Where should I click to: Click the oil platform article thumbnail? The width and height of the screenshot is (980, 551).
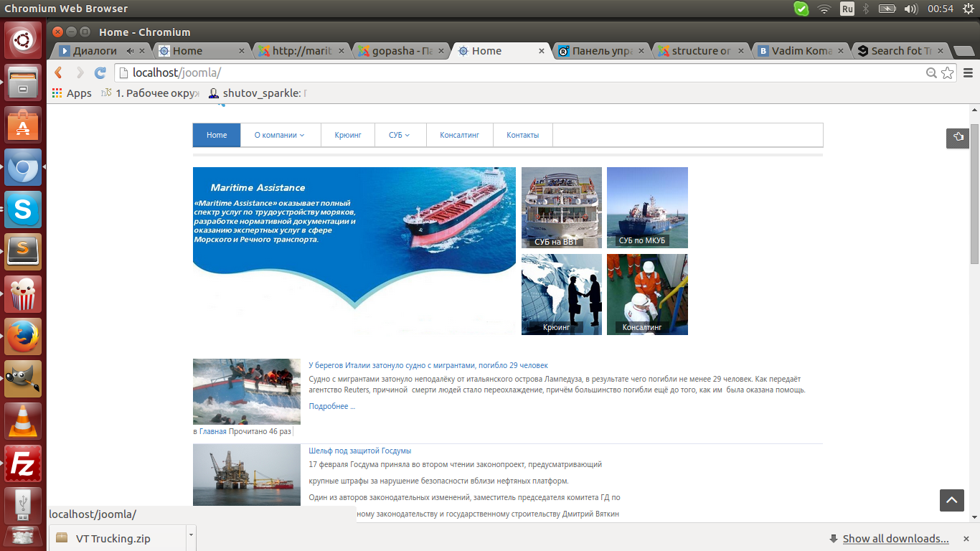pos(247,474)
